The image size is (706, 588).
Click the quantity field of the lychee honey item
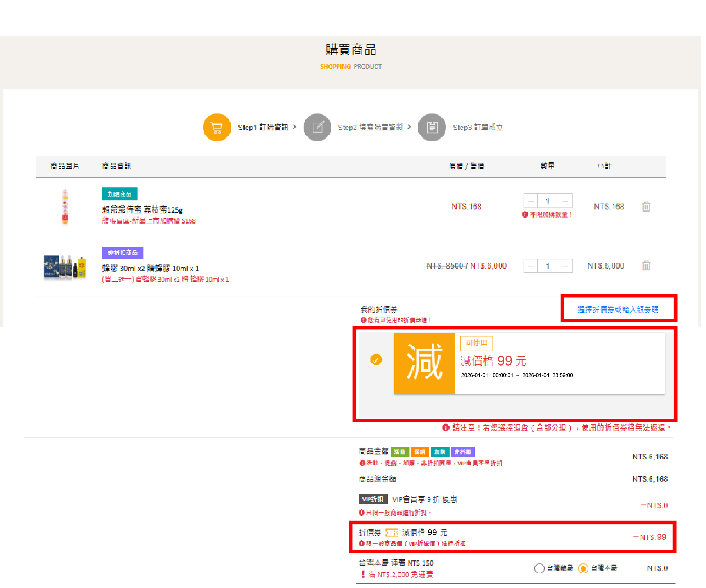point(547,201)
